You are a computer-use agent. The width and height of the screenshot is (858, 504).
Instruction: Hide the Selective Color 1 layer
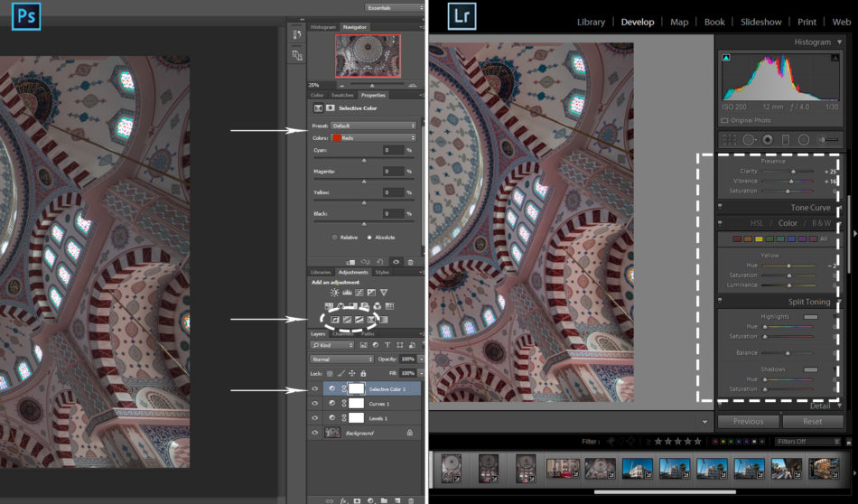[x=315, y=388]
